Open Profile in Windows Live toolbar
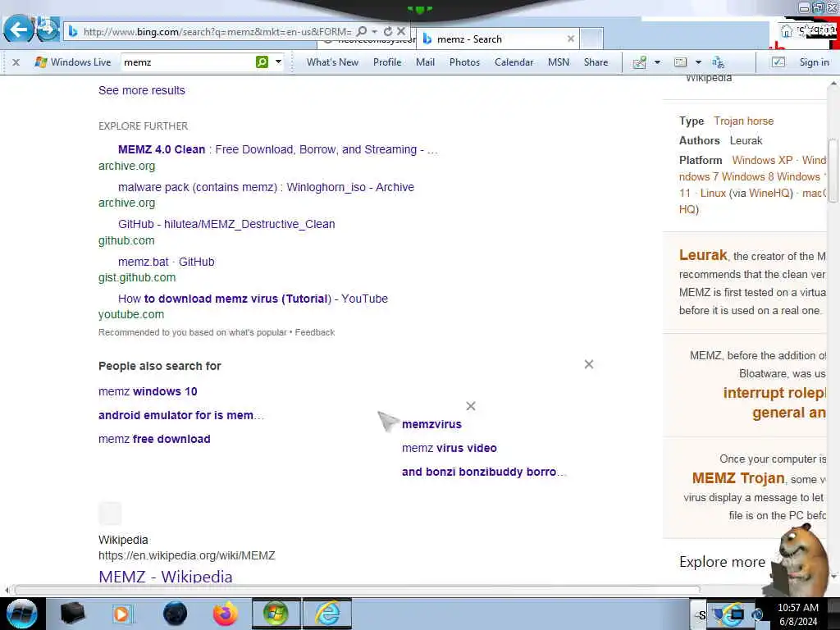This screenshot has height=630, width=840. coord(387,62)
